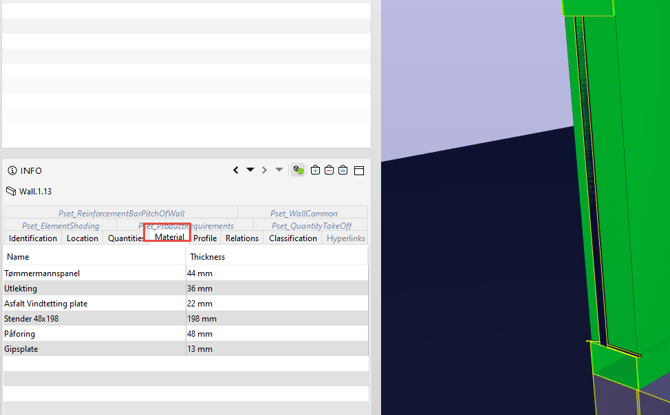Select the Classification tab
The image size is (670, 415).
[x=293, y=238]
